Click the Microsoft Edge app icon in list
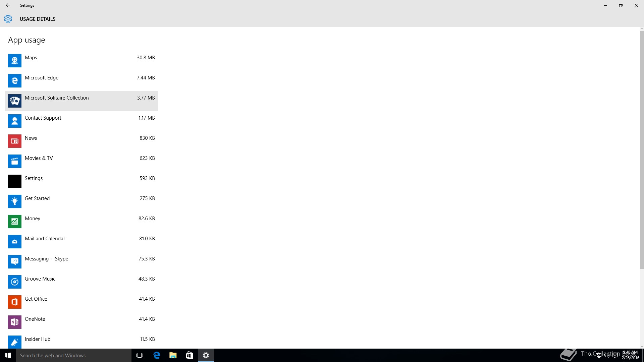The image size is (644, 362). point(15,81)
